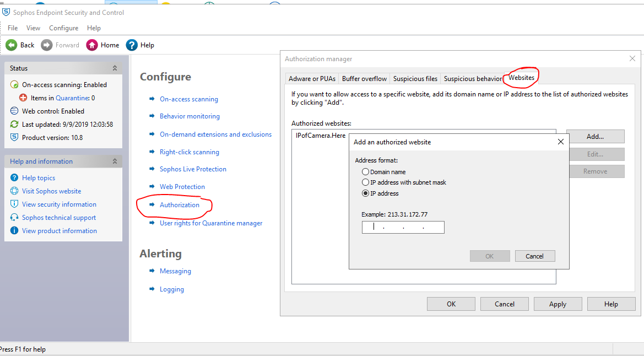Collapse the Help and information panel
This screenshot has height=356, width=644.
(115, 161)
